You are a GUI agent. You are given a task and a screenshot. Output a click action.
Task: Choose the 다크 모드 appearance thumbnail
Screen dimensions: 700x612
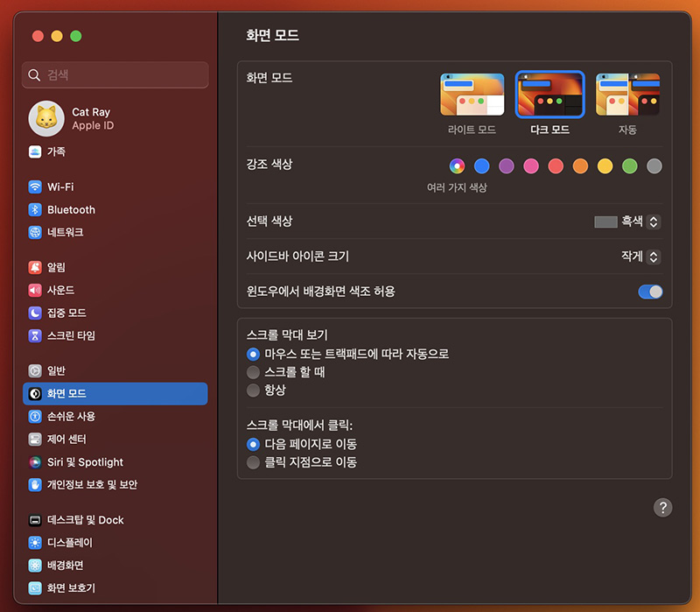click(x=550, y=95)
